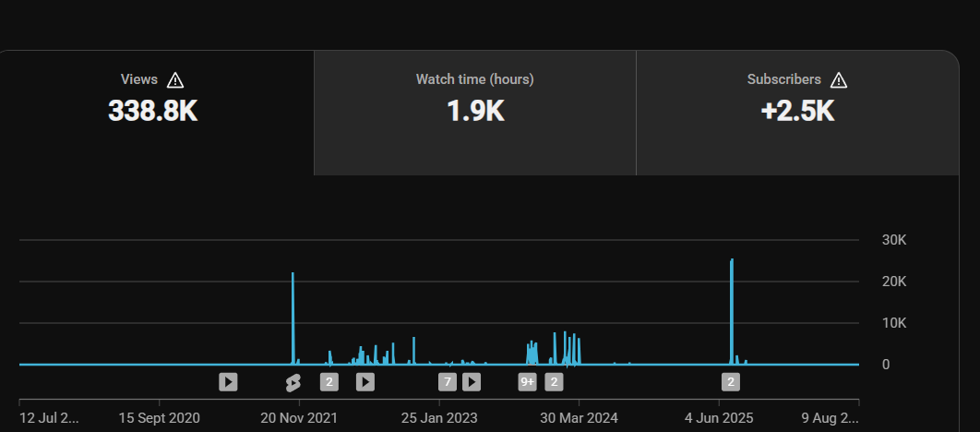Click the warning triangle beside Views
Screen dimensions: 980x432
pos(175,80)
